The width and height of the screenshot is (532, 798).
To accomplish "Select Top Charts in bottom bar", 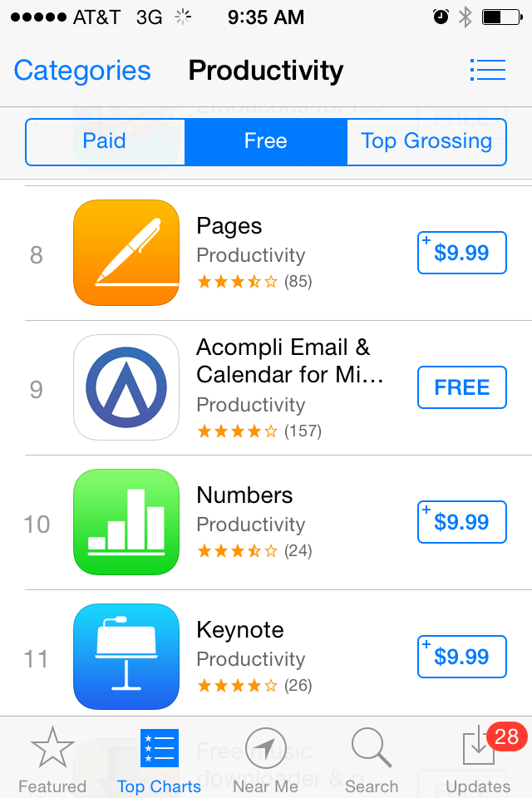I will [159, 760].
